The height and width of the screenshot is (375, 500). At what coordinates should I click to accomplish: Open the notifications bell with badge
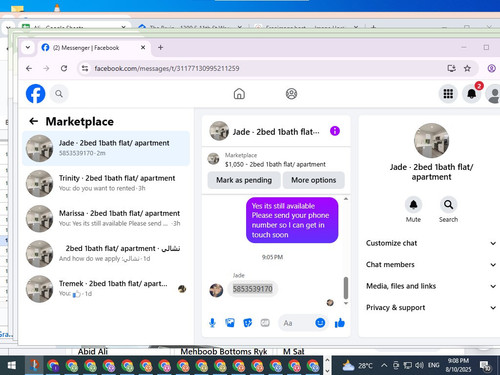tap(472, 94)
